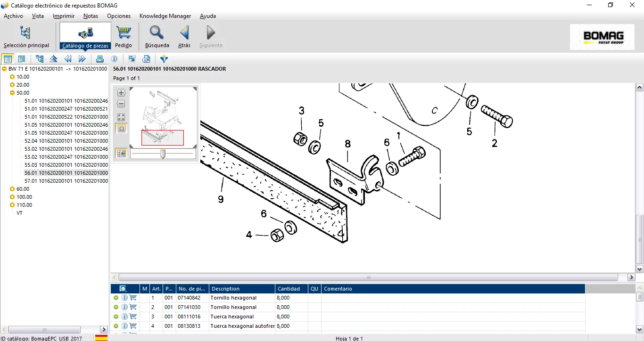This screenshot has height=341, width=644.
Task: Toggle the fit-to-window square button
Action: point(121,129)
